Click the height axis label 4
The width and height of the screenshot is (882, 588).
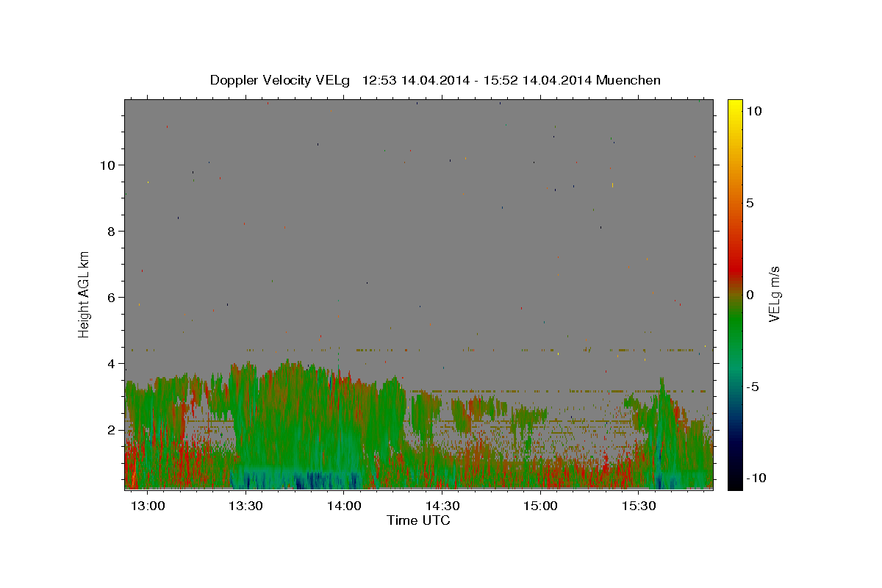click(x=112, y=363)
